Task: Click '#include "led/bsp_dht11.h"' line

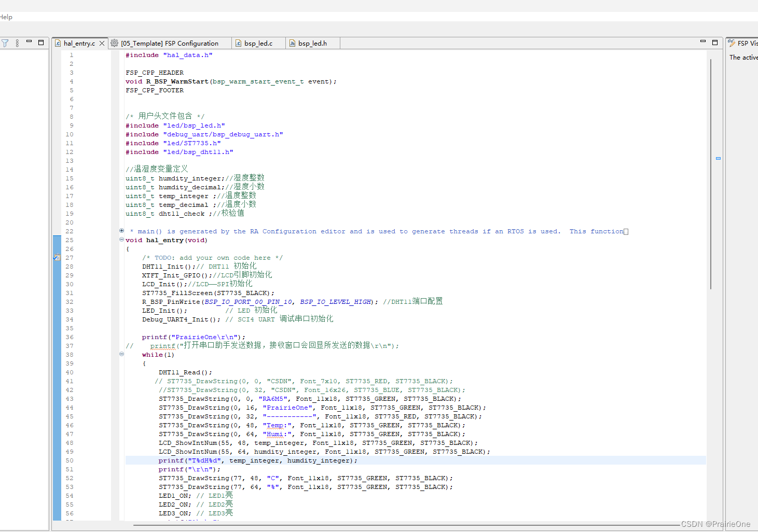Action: point(180,152)
